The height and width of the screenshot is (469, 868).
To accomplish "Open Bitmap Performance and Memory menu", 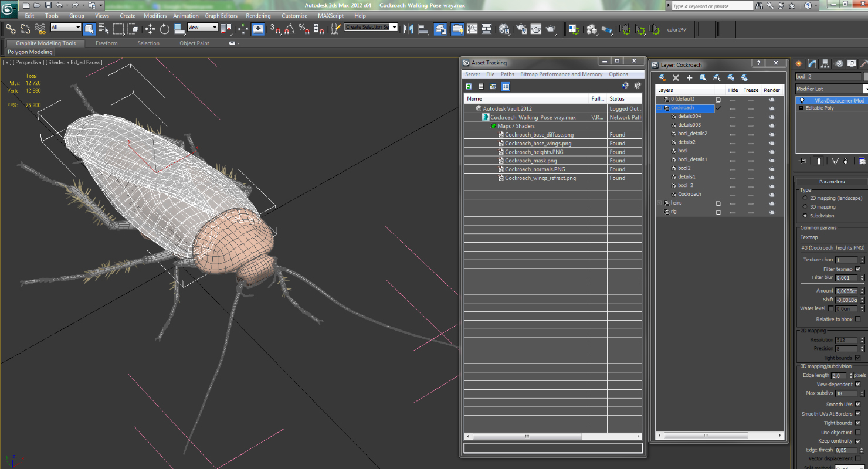I will [561, 74].
